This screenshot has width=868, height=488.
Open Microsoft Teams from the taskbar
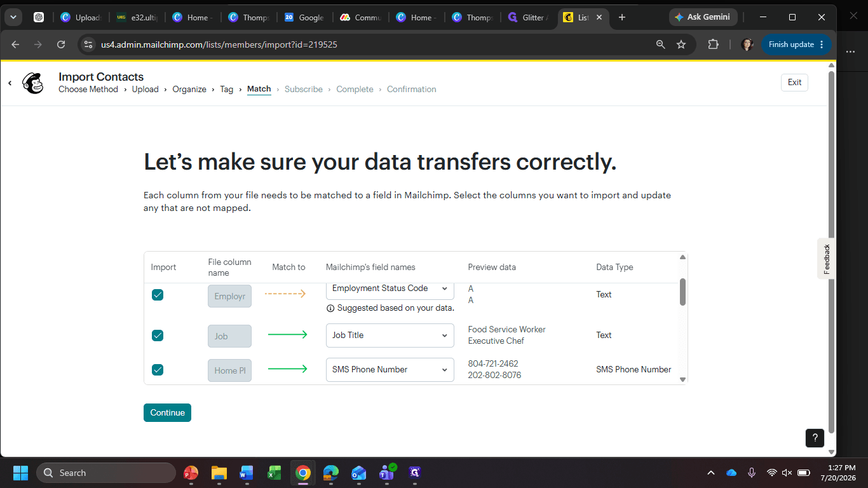pos(387,473)
